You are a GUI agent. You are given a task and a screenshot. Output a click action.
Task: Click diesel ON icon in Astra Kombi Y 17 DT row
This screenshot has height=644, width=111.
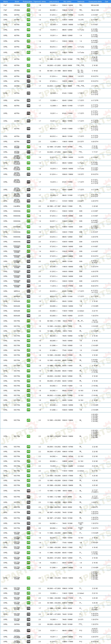29,152
